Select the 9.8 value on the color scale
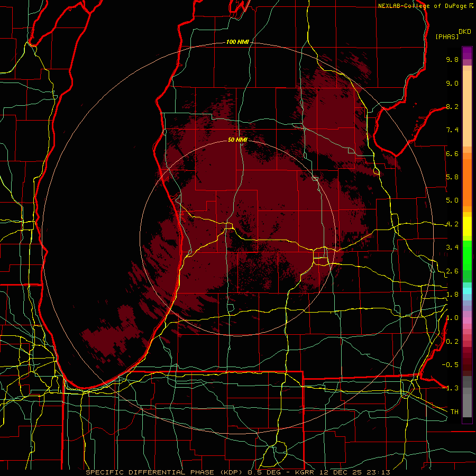The height and width of the screenshot is (476, 476). (x=452, y=59)
